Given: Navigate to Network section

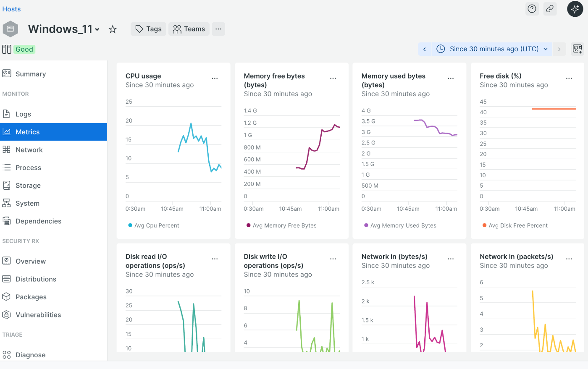Looking at the screenshot, I should 53,149.
